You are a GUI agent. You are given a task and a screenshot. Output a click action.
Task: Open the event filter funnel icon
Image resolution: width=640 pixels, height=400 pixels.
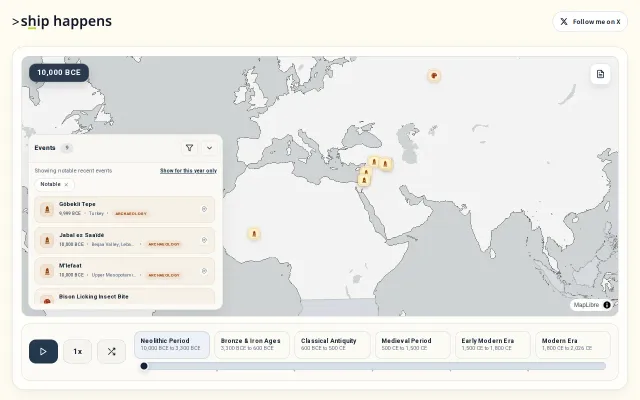tap(189, 148)
